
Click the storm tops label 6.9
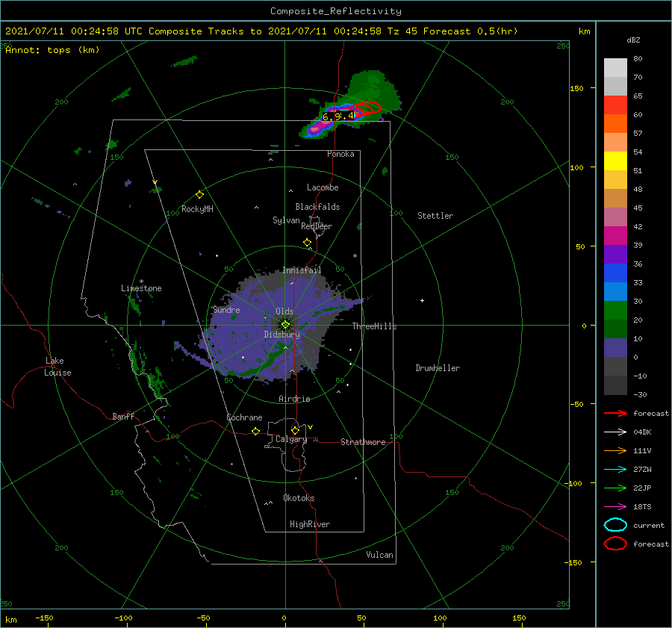click(x=332, y=116)
